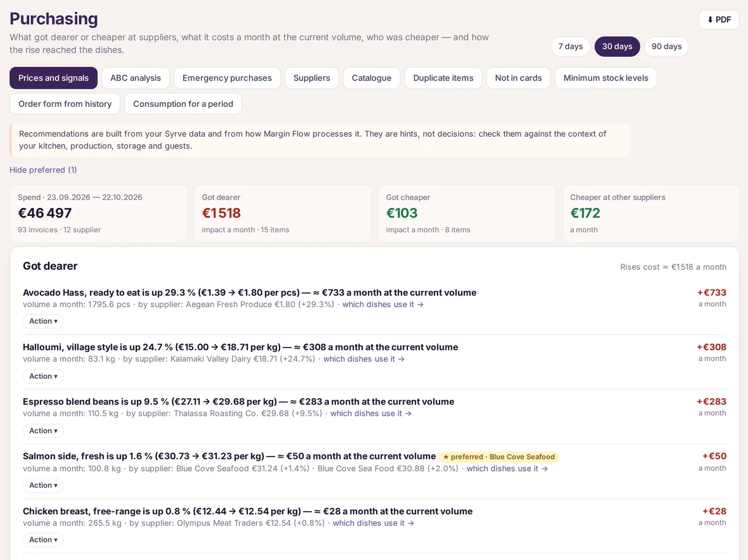The image size is (748, 560).
Task: Click Hide preferred (1) link
Action: [x=43, y=170]
